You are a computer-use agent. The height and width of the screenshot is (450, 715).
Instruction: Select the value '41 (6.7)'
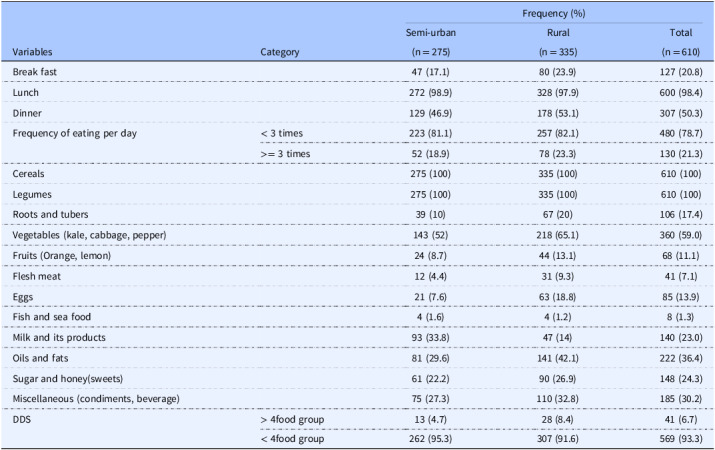[x=681, y=419]
